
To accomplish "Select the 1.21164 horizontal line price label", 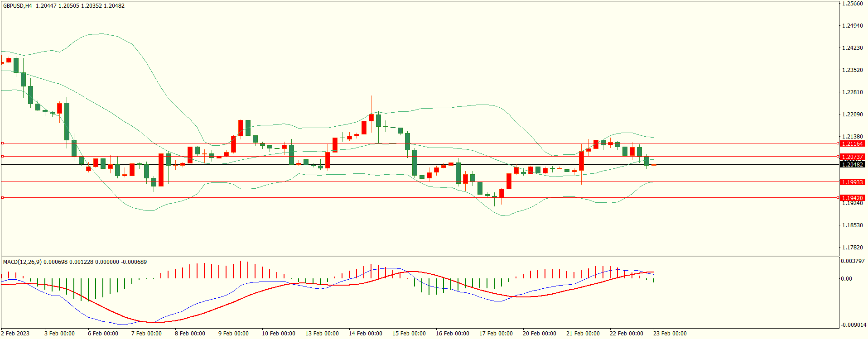I will click(x=852, y=143).
